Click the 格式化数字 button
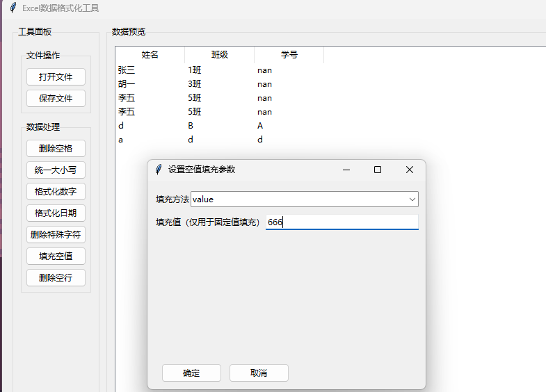The height and width of the screenshot is (392, 546). 56,192
